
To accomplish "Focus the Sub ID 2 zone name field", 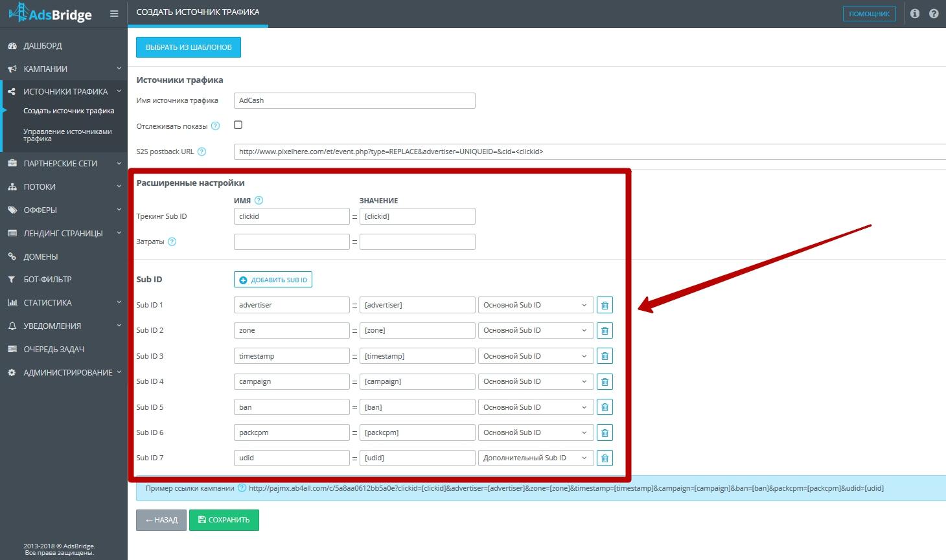I will click(x=292, y=331).
